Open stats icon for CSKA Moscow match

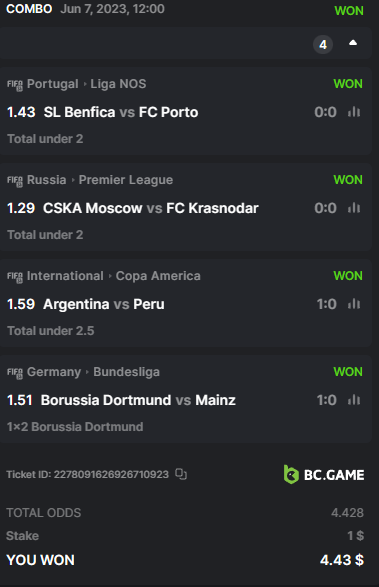coord(354,208)
